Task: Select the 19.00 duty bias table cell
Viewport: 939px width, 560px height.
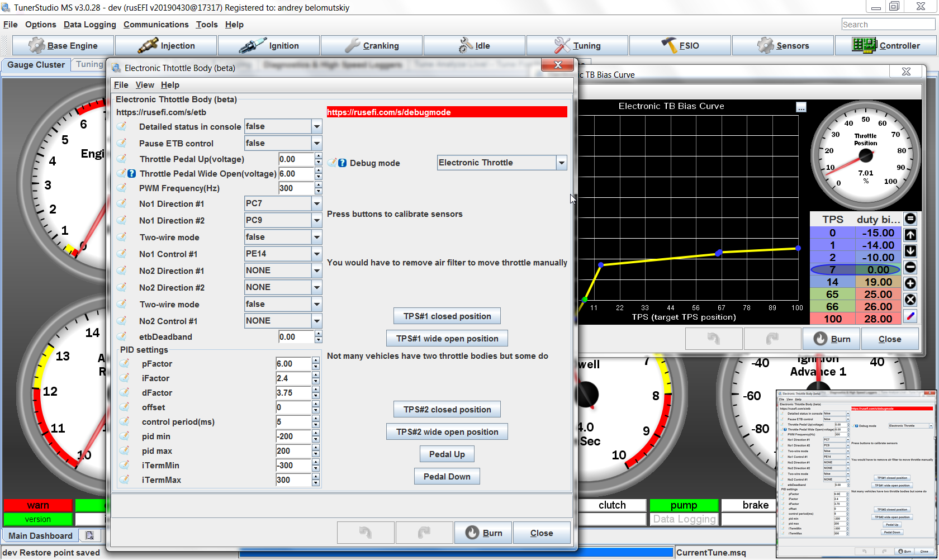Action: click(x=878, y=282)
